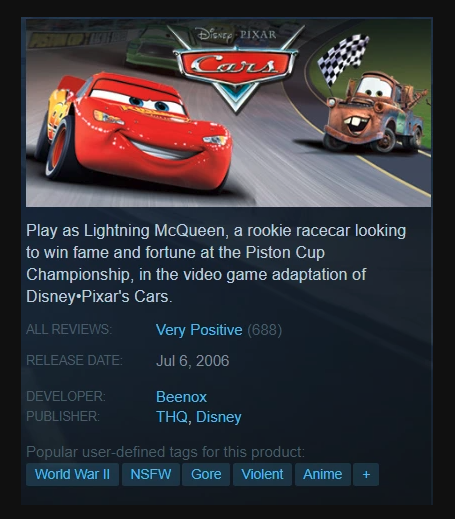
Task: Open the THQ publisher link
Action: click(172, 417)
